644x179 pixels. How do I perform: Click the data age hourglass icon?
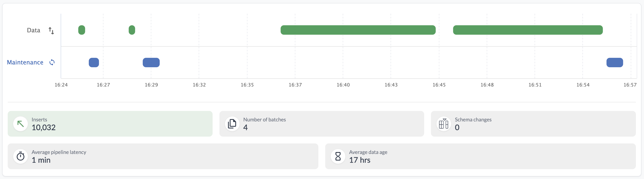[338, 157]
